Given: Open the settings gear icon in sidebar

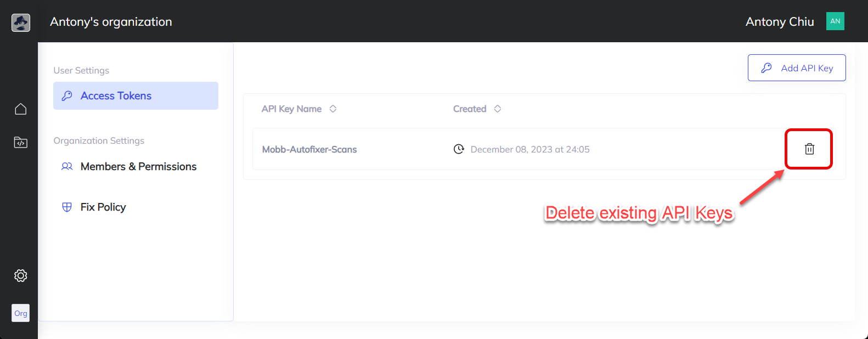Looking at the screenshot, I should click(21, 275).
